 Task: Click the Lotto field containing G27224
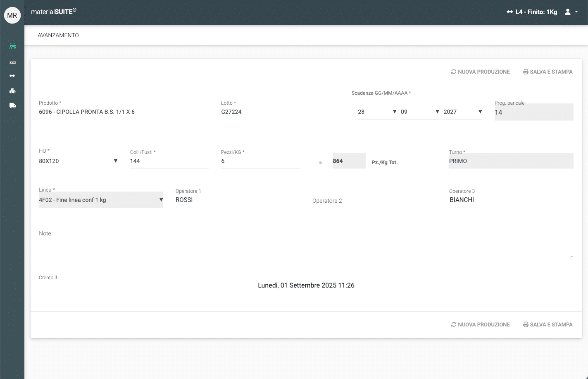[x=283, y=112]
